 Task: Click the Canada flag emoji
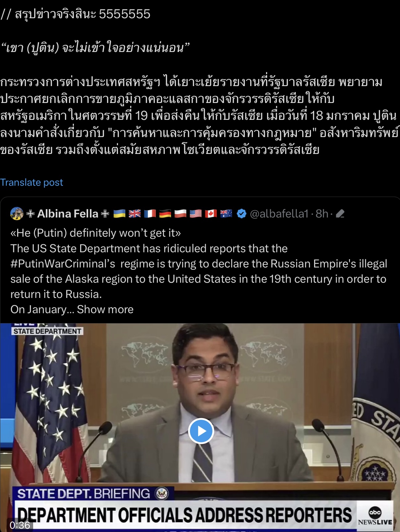[x=211, y=214]
